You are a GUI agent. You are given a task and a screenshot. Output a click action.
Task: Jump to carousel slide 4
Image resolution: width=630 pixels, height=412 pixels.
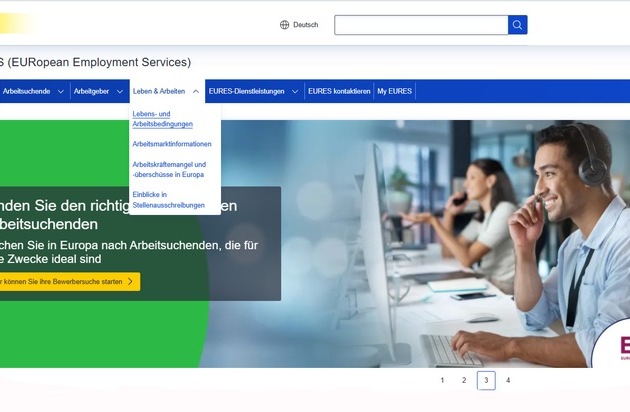tap(508, 380)
